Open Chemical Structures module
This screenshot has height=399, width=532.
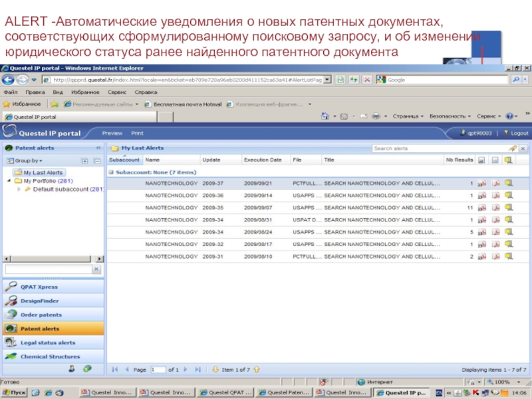pos(49,356)
